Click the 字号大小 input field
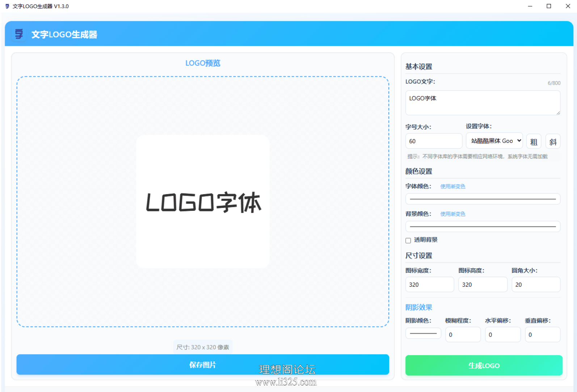The image size is (577, 392). 434,141
